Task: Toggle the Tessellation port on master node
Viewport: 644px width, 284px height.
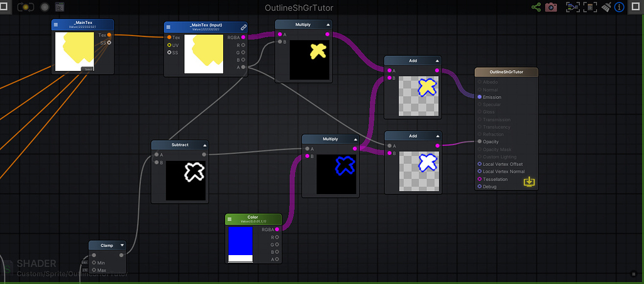Action: [x=480, y=179]
